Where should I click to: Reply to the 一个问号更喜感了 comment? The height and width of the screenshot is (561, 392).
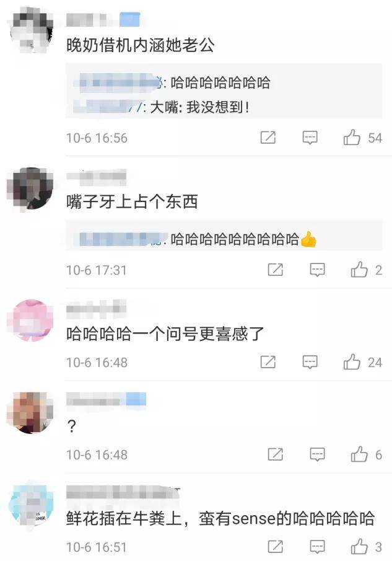tap(310, 362)
